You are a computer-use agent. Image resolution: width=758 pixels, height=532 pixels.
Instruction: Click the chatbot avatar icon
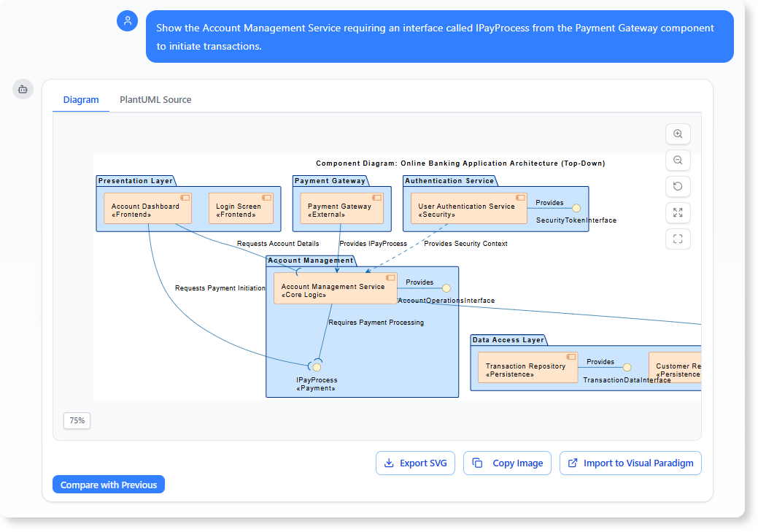[x=23, y=89]
